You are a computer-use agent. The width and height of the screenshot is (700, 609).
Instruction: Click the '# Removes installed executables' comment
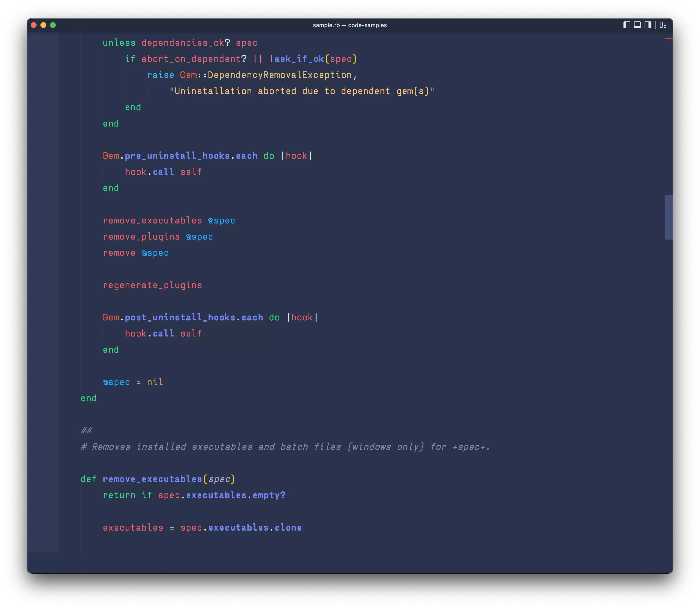[x=285, y=447]
